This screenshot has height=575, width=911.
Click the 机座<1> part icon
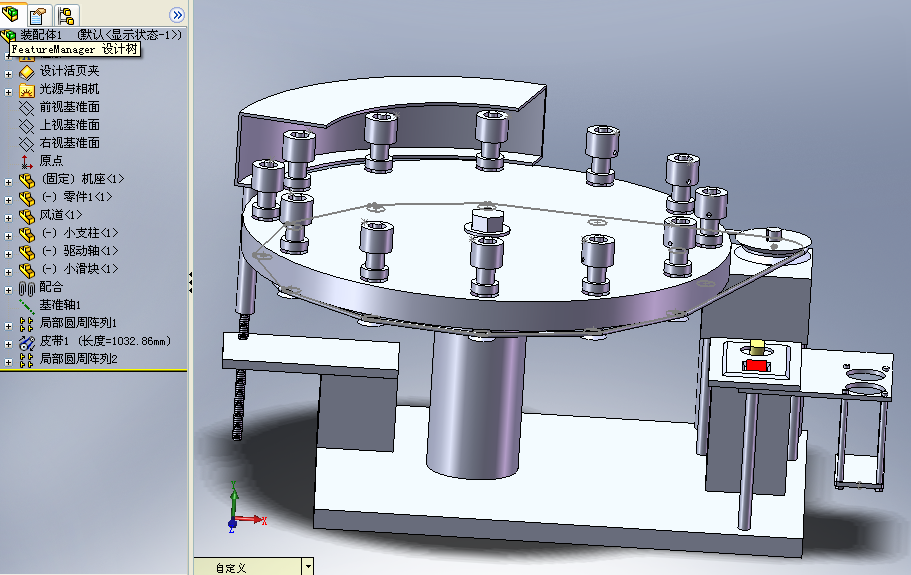click(x=27, y=180)
